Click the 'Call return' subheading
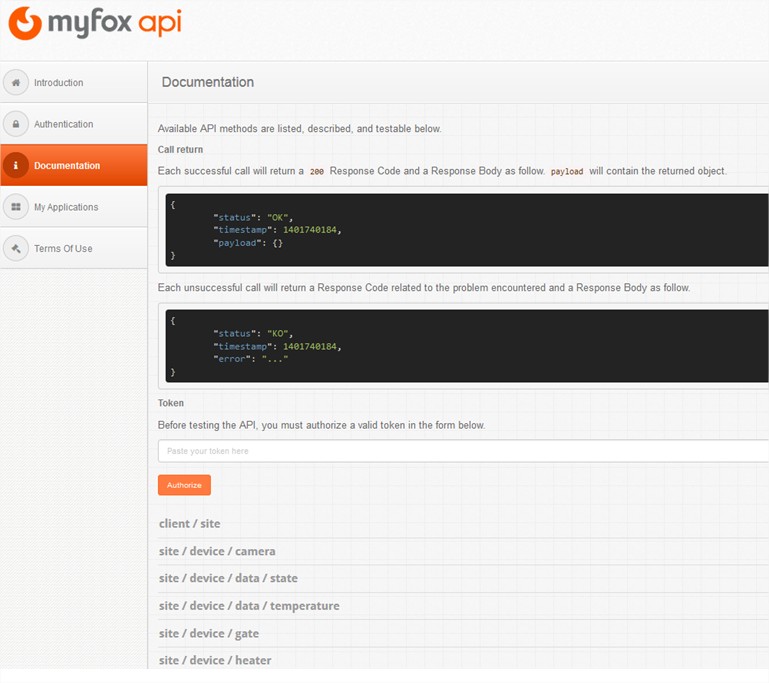The height and width of the screenshot is (683, 769). 180,150
